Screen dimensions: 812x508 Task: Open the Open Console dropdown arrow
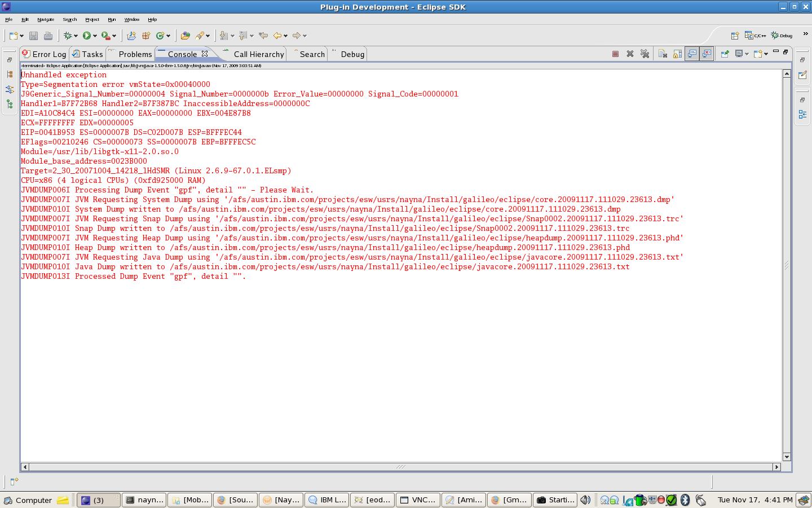coord(766,54)
